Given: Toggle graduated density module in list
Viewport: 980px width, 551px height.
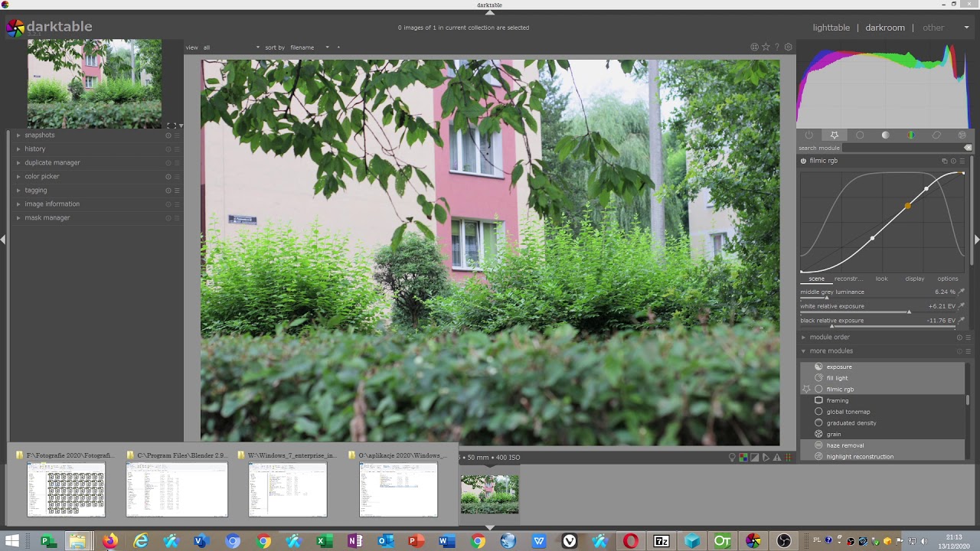Looking at the screenshot, I should point(884,423).
